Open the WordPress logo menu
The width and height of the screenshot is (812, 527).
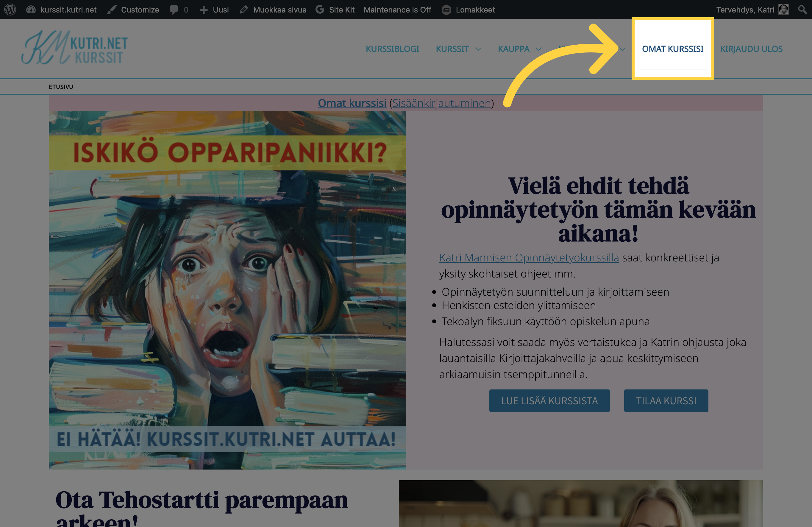[10, 10]
